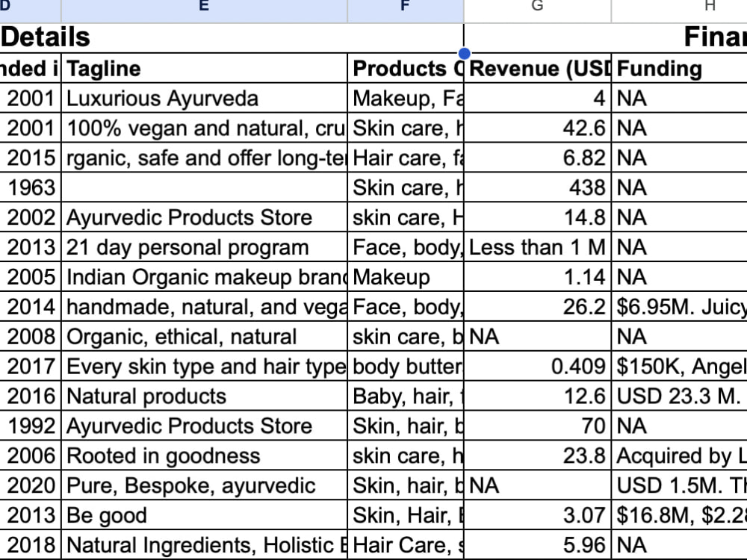Select revenue cell showing 12.6
747x560 pixels.
coord(537,396)
